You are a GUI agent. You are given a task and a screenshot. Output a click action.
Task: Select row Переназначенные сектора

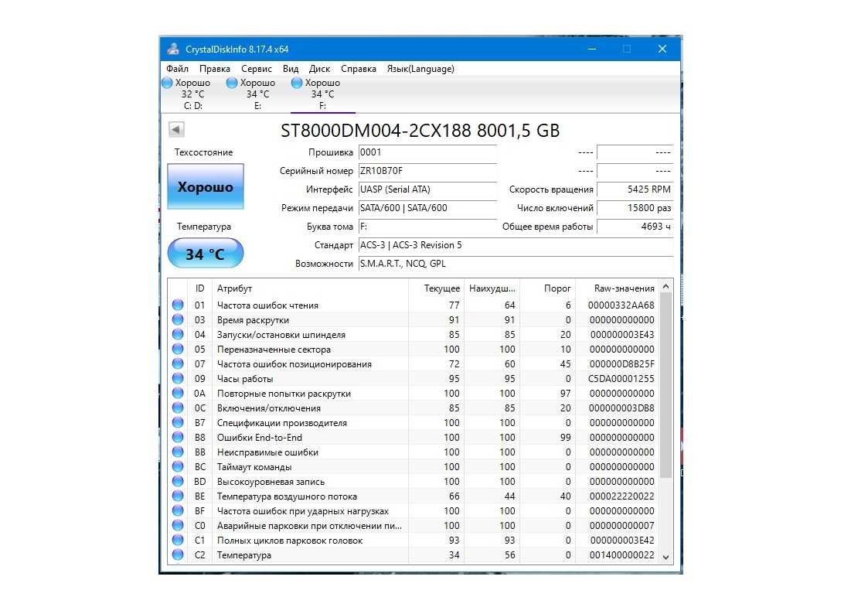pyautogui.click(x=414, y=350)
